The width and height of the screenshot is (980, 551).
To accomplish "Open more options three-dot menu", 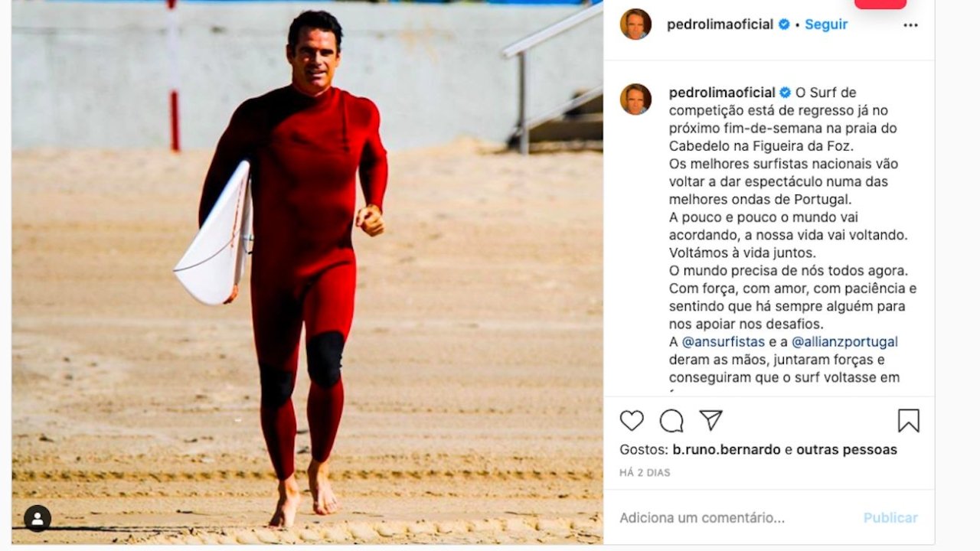I will tap(910, 24).
